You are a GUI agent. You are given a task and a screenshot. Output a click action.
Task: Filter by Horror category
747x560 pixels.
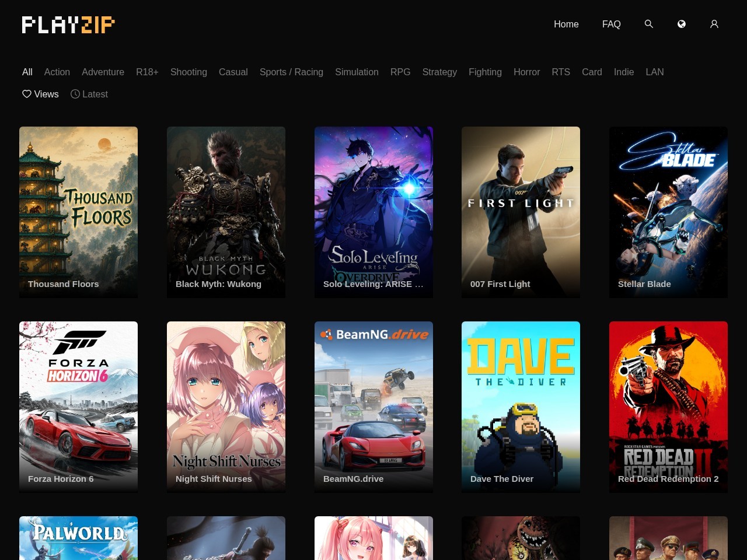526,72
